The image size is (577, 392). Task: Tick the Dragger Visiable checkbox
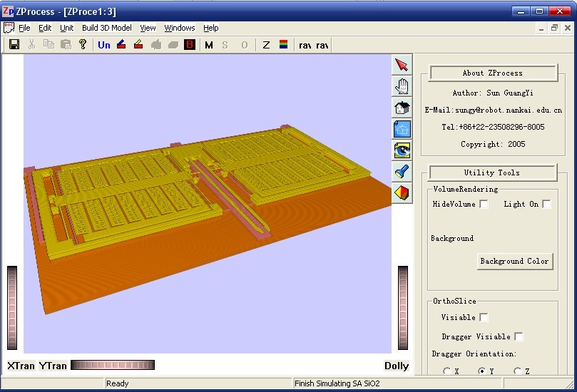[519, 336]
